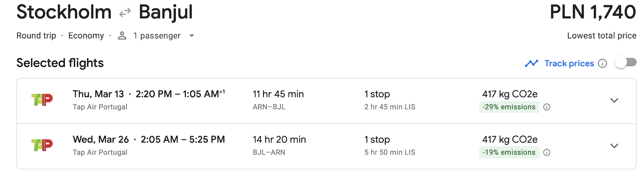Click the 1 passenger label
This screenshot has width=644, height=173.
pos(157,36)
